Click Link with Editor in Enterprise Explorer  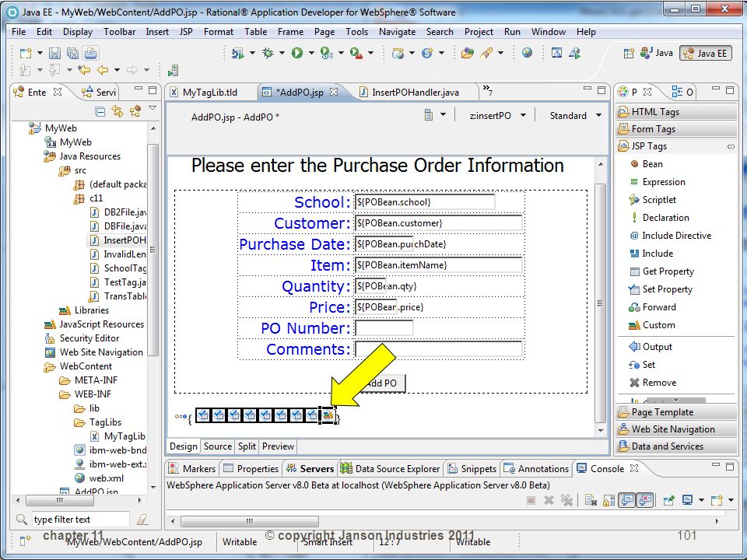click(x=117, y=111)
